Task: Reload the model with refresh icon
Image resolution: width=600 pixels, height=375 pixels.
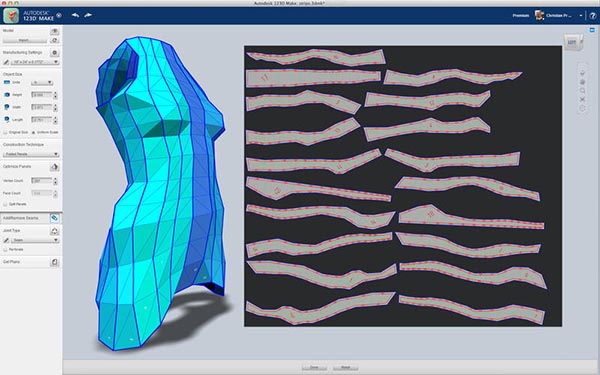Action: [x=54, y=40]
